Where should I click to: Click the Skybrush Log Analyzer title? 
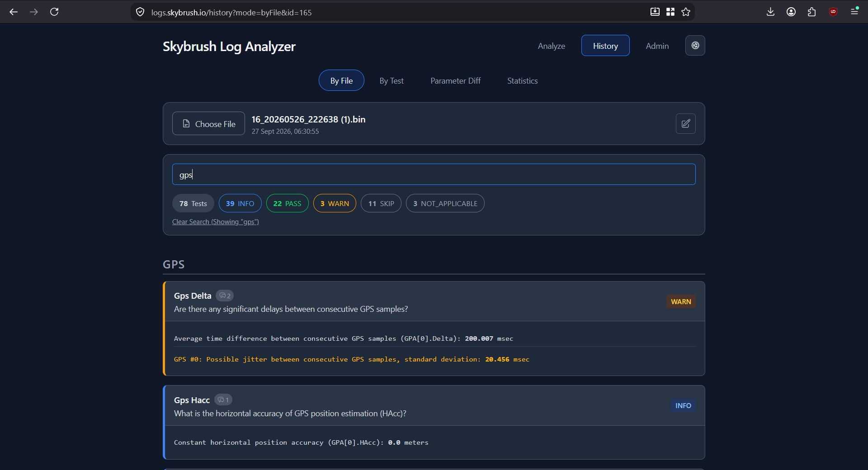pyautogui.click(x=229, y=46)
